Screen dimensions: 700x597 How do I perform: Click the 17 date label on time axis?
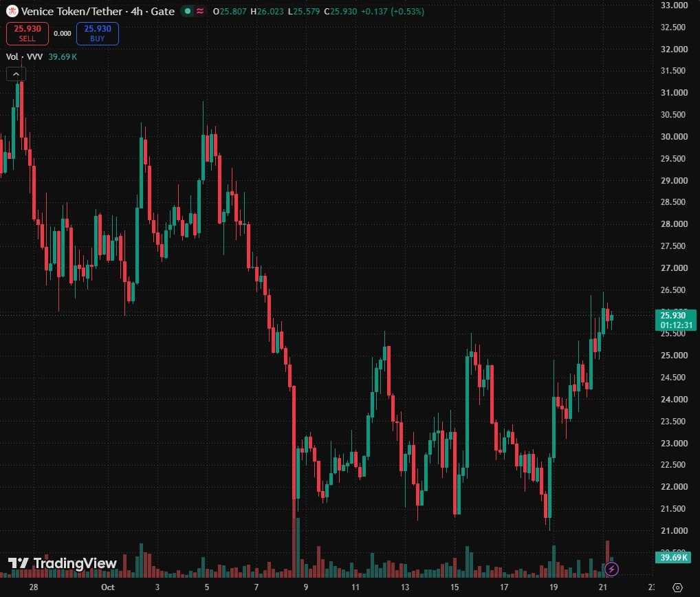click(x=504, y=587)
